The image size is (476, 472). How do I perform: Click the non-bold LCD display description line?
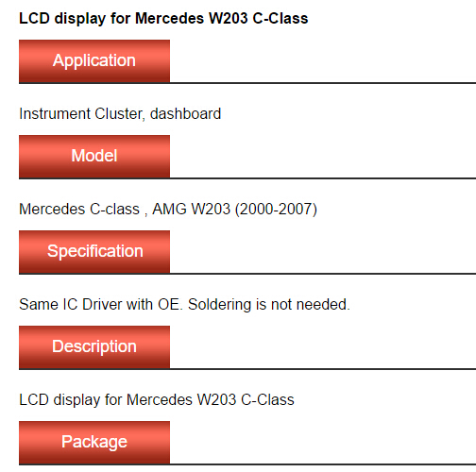157,399
